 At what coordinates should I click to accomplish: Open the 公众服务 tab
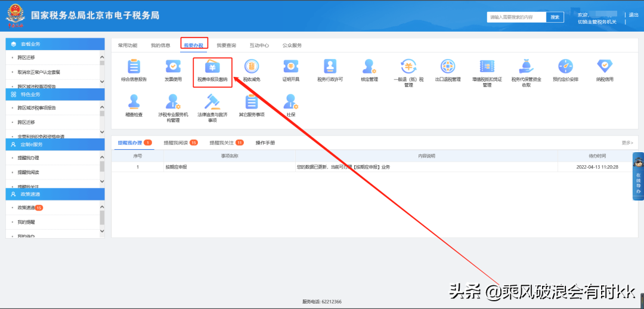click(x=292, y=45)
